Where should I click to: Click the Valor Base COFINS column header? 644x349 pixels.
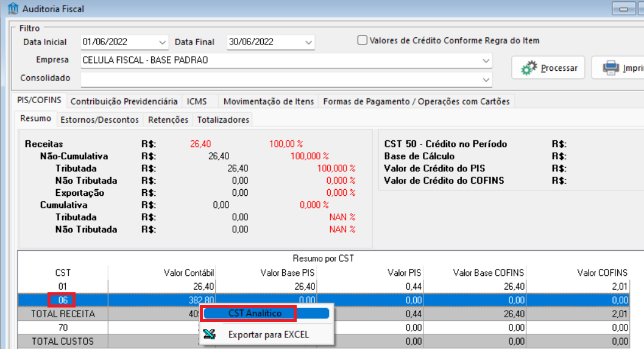pyautogui.click(x=489, y=273)
